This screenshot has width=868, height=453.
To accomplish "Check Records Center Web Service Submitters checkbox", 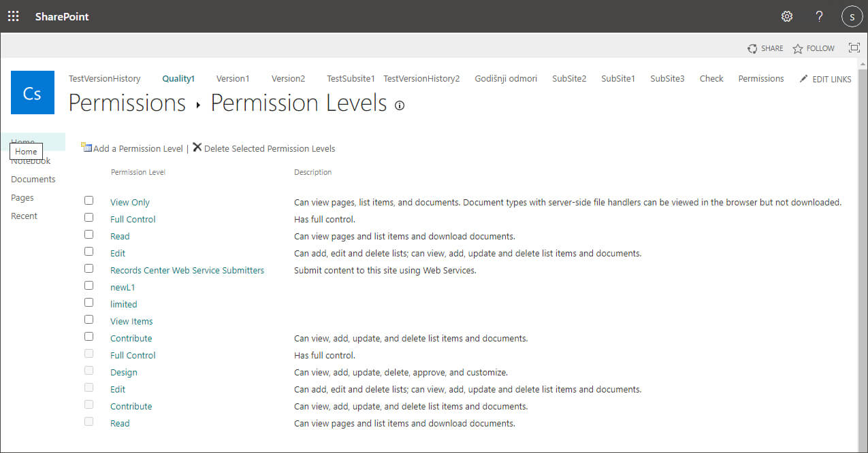I will (x=89, y=269).
